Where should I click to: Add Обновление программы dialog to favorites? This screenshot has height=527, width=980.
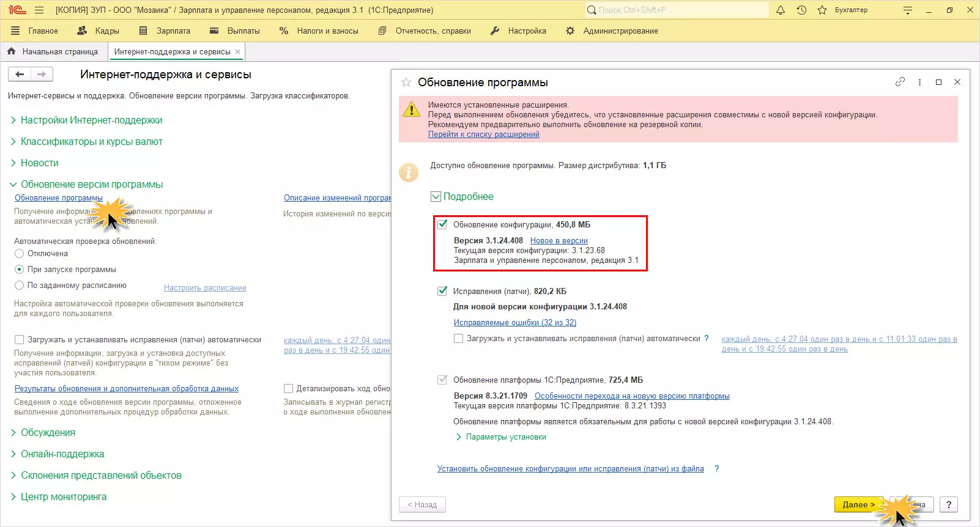tap(406, 83)
